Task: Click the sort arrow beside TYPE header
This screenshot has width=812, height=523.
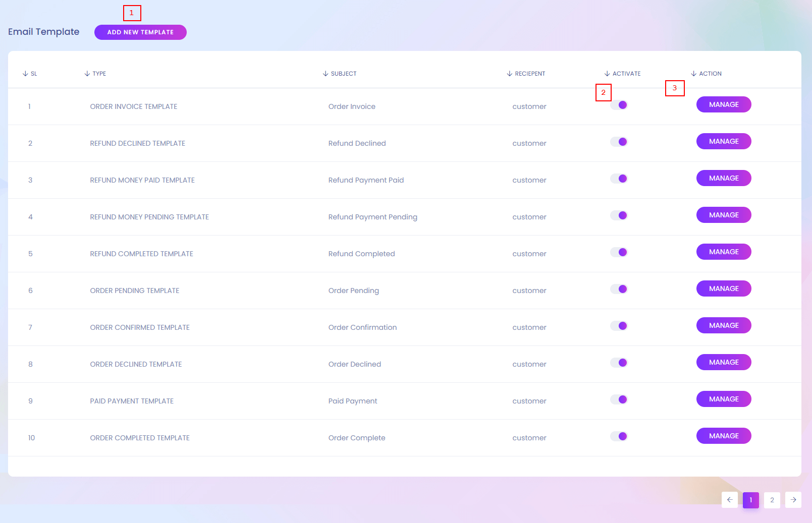Action: pyautogui.click(x=87, y=74)
